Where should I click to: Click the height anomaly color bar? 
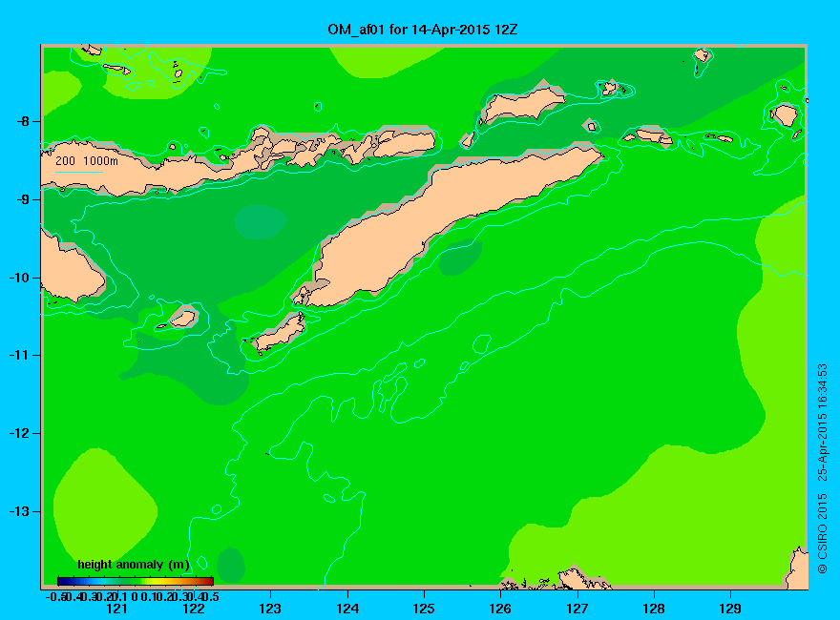pyautogui.click(x=136, y=581)
